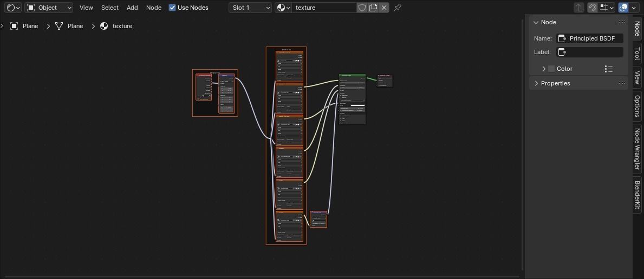Screen dimensions: 644x279
Task: Expand the Properties panel
Action: [536, 83]
